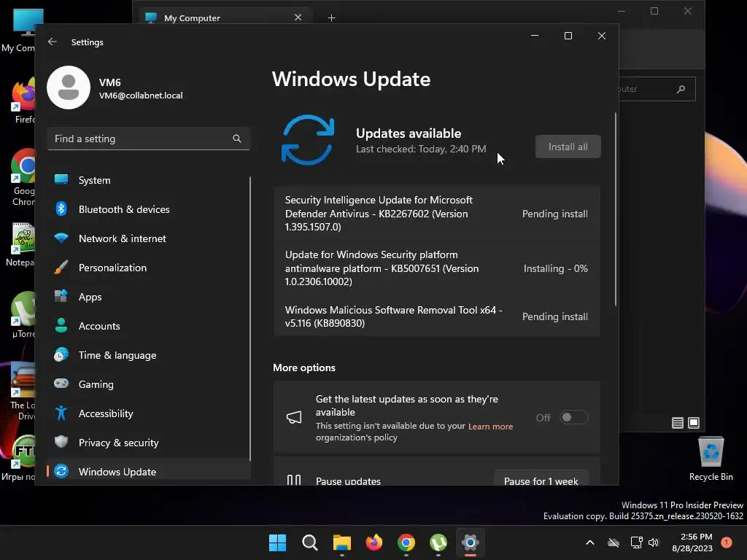Click the Pause updates row label
The image size is (747, 560).
point(348,481)
